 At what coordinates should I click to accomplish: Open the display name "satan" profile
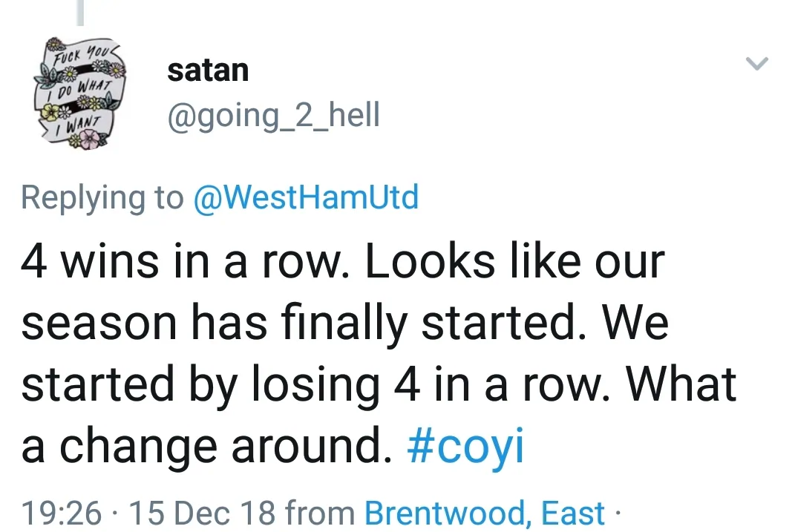pyautogui.click(x=208, y=70)
